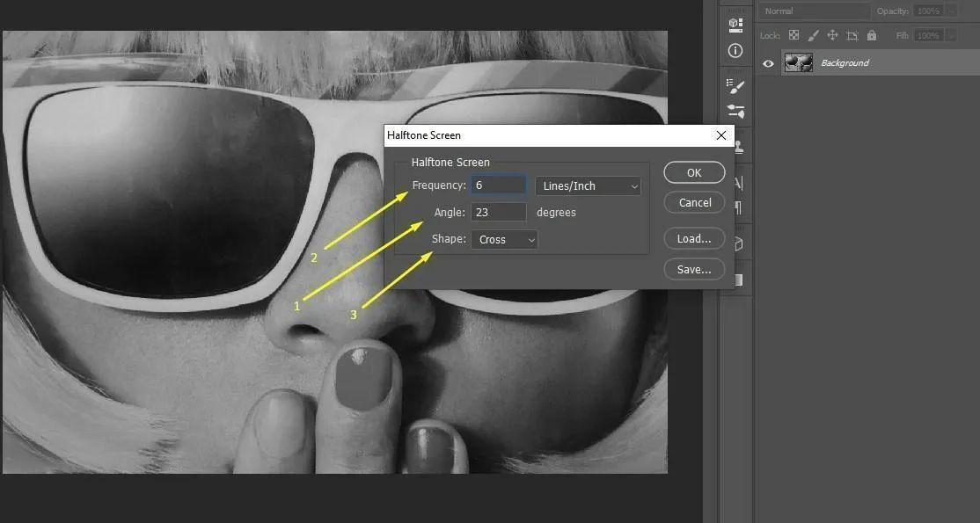Click the Frequency input field

(x=498, y=185)
